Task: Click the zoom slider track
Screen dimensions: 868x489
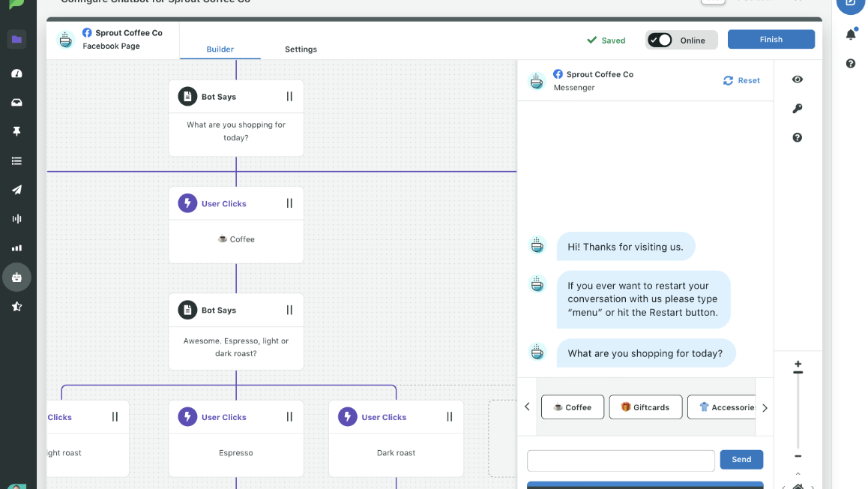Action: click(x=798, y=412)
